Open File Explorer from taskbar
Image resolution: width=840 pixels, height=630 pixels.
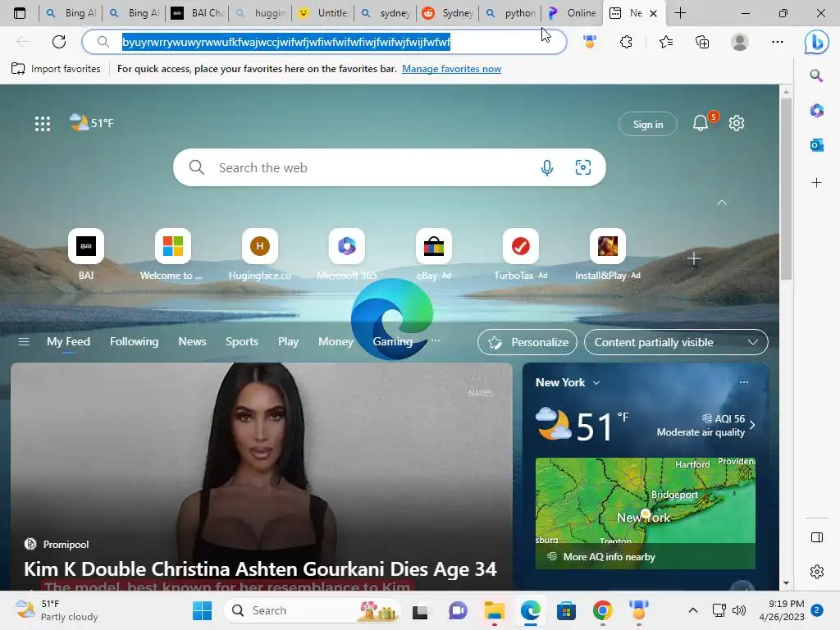click(x=494, y=610)
